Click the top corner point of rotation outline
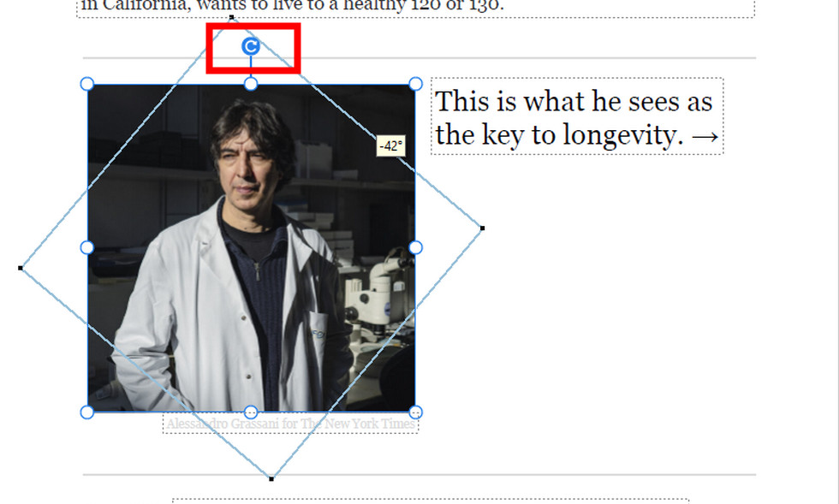 [231, 18]
